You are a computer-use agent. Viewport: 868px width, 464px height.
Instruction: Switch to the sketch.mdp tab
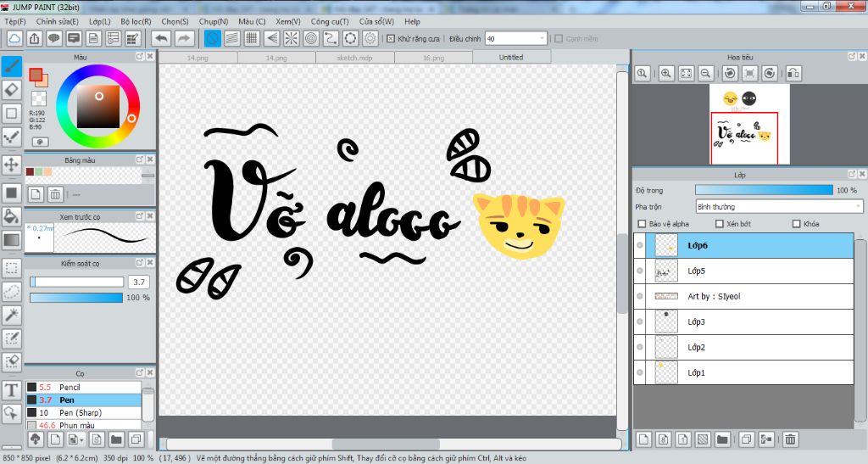[355, 57]
